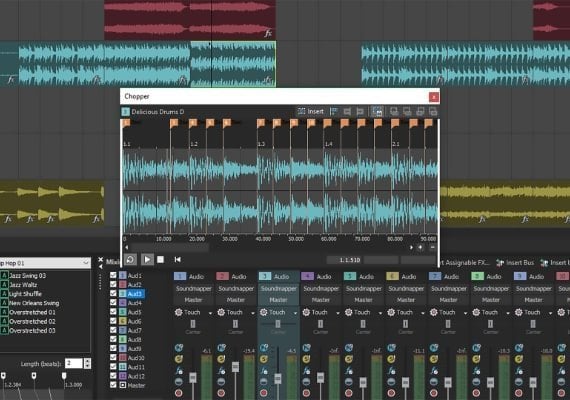Image resolution: width=570 pixels, height=400 pixels.
Task: Stop Chopper playback
Action: click(160, 259)
